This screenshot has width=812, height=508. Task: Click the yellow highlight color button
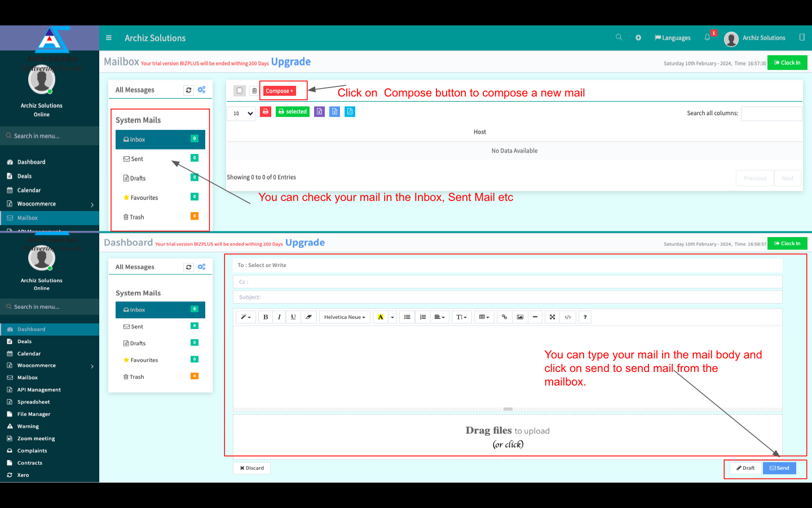[x=381, y=317]
